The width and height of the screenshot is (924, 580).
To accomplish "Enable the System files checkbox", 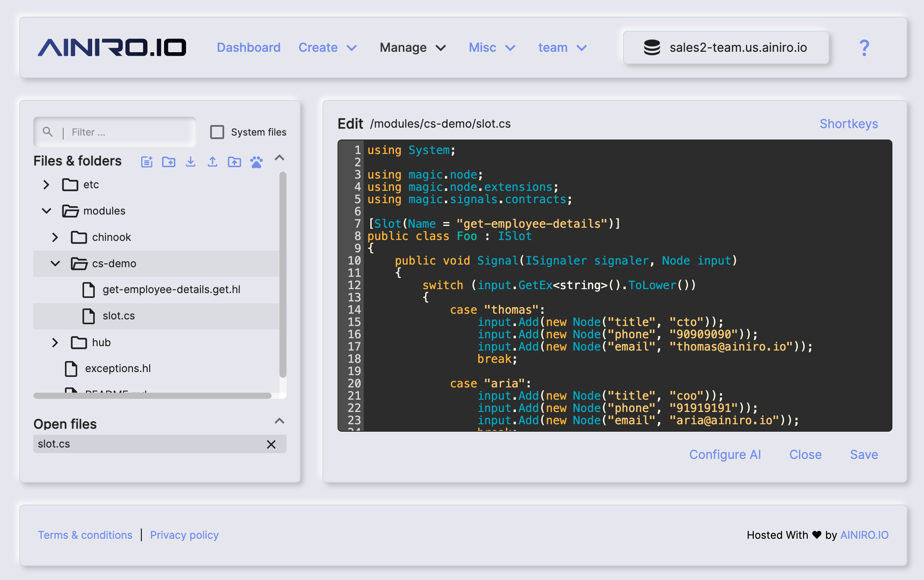I will [217, 132].
